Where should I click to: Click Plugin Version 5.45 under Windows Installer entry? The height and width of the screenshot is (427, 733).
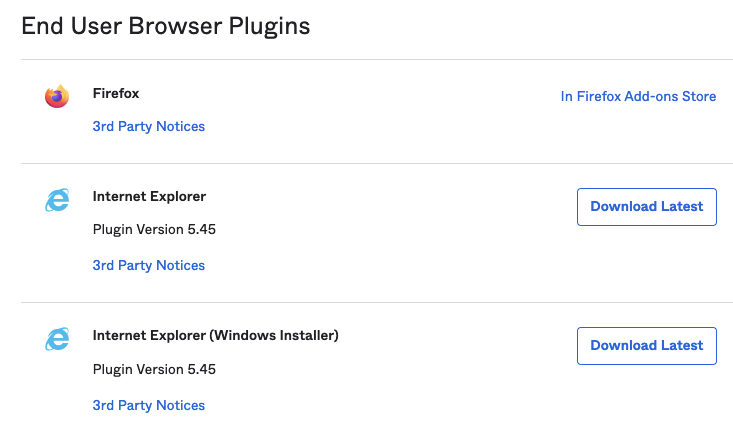point(154,370)
